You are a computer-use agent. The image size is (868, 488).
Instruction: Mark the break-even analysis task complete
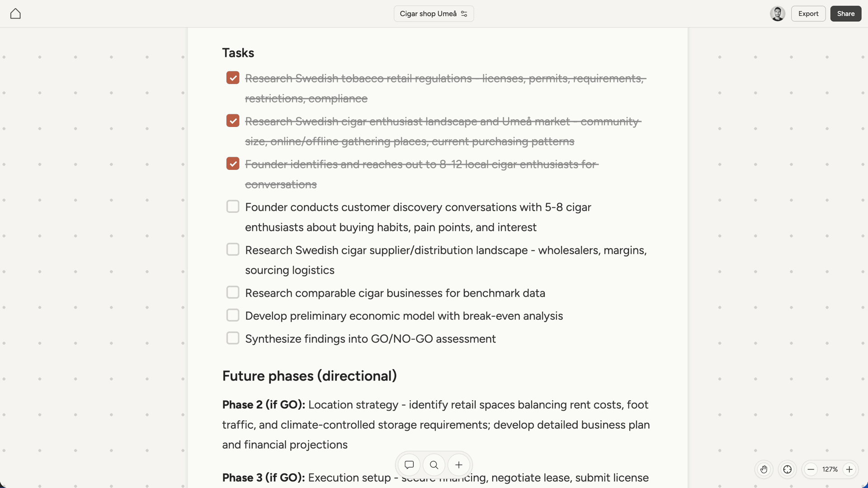point(233,315)
